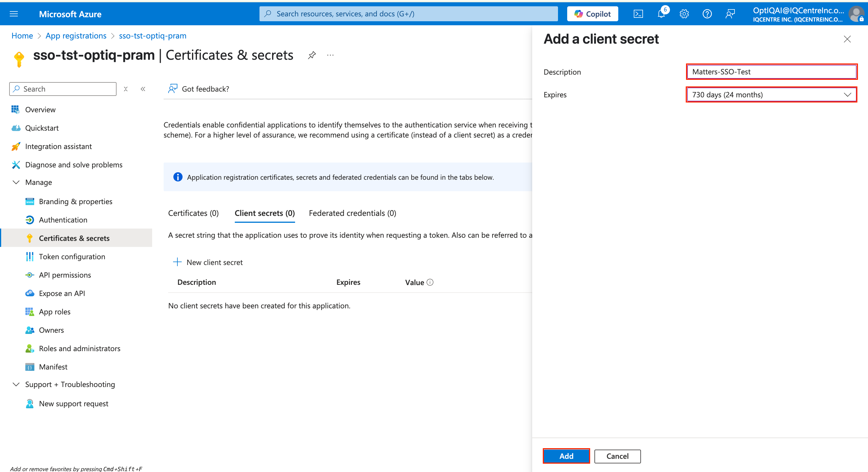Open the notifications bell

click(661, 14)
